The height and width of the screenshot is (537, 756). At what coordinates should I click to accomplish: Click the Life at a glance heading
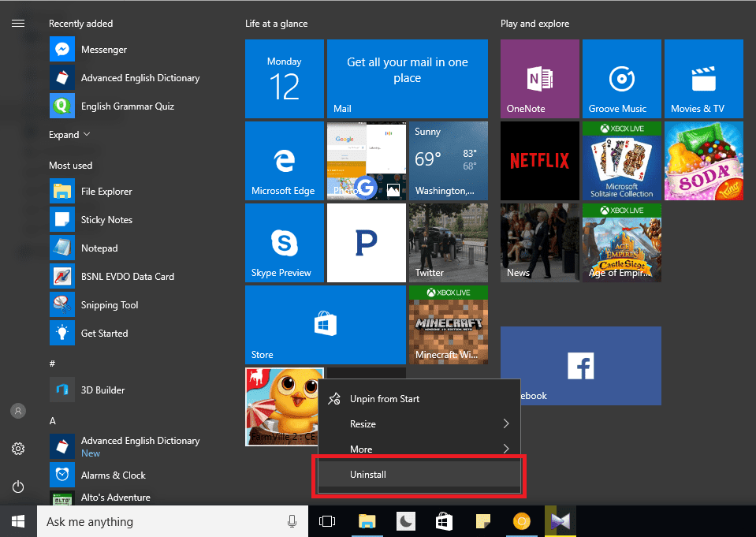click(276, 23)
